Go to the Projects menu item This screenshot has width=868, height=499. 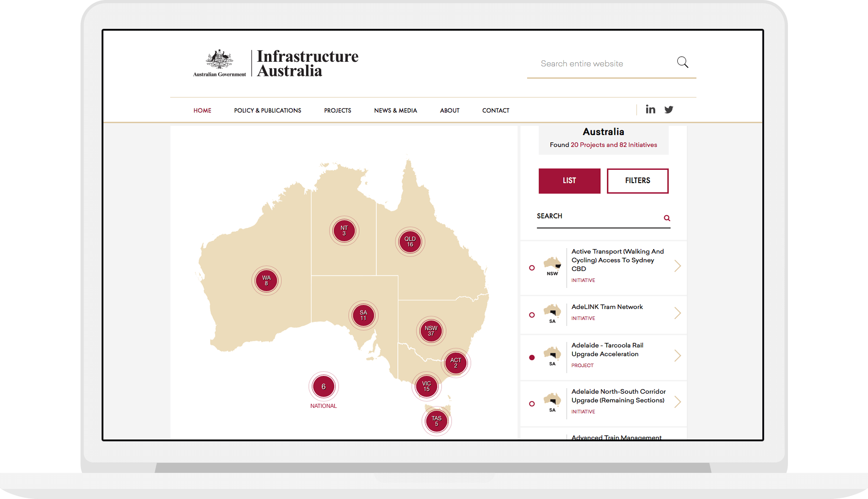pyautogui.click(x=337, y=110)
